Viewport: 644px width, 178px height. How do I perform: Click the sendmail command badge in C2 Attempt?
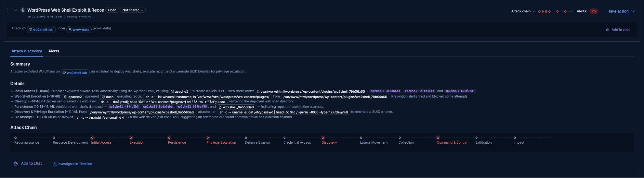point(100,117)
